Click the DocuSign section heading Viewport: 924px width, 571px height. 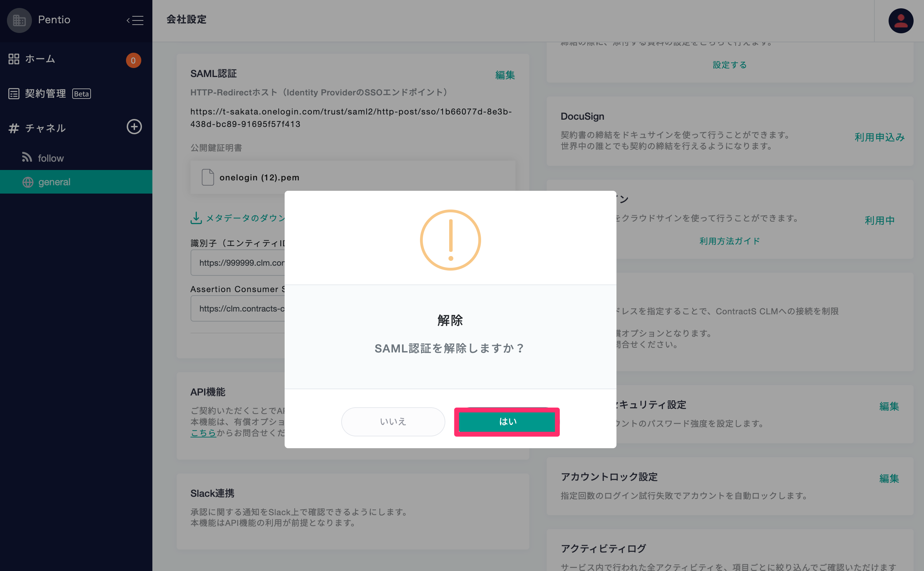click(582, 116)
